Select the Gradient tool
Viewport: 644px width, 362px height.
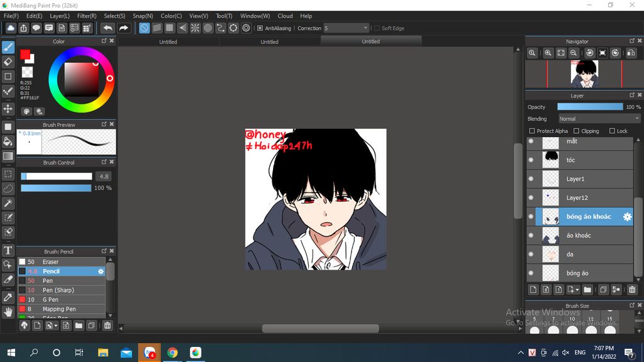pos(8,156)
